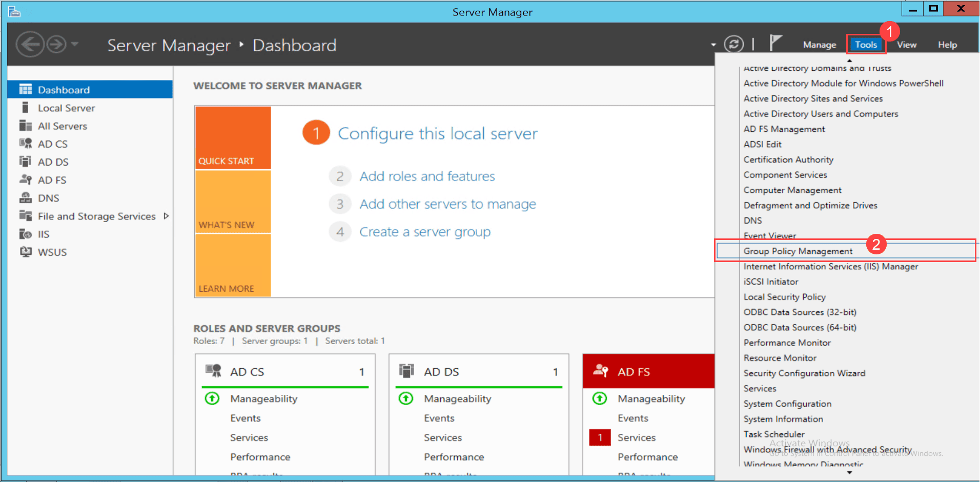Image resolution: width=980 pixels, height=482 pixels.
Task: Open the IIS icon in sidebar
Action: pos(25,234)
